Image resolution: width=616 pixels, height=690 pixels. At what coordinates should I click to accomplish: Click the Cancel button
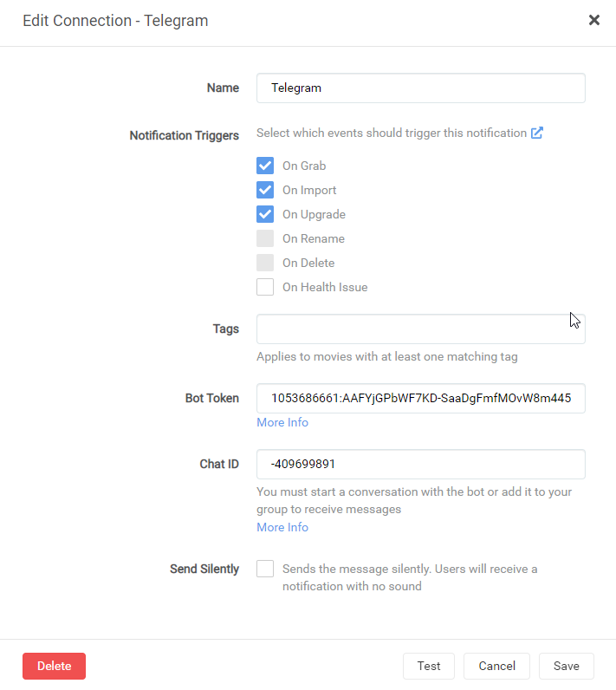[x=496, y=666]
